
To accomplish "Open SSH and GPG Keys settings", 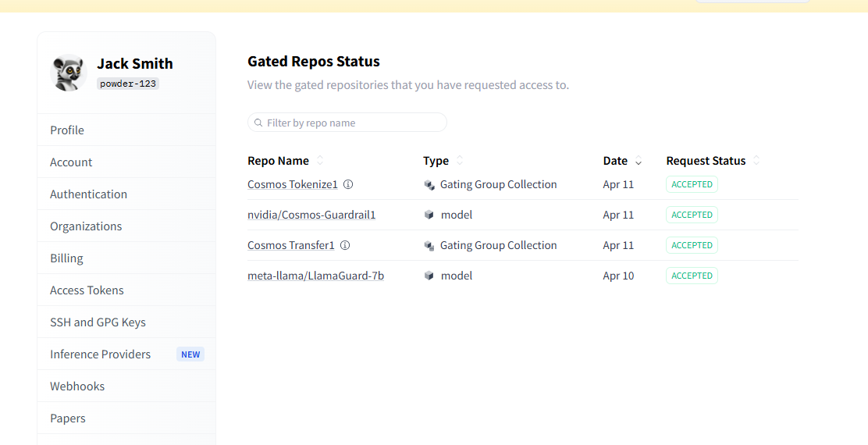I will pos(126,322).
